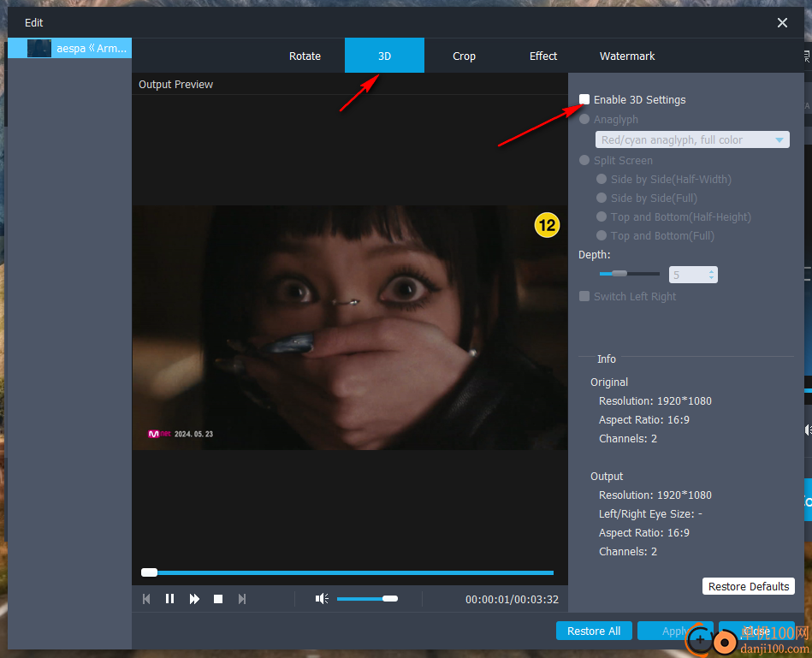The image size is (812, 658).
Task: Adjust the Depth slider
Action: coord(629,274)
